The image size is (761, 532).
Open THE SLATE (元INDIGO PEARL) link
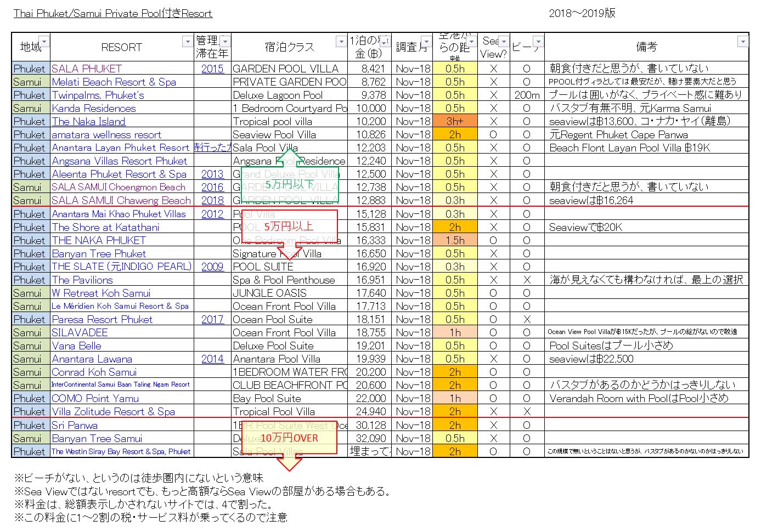[122, 267]
